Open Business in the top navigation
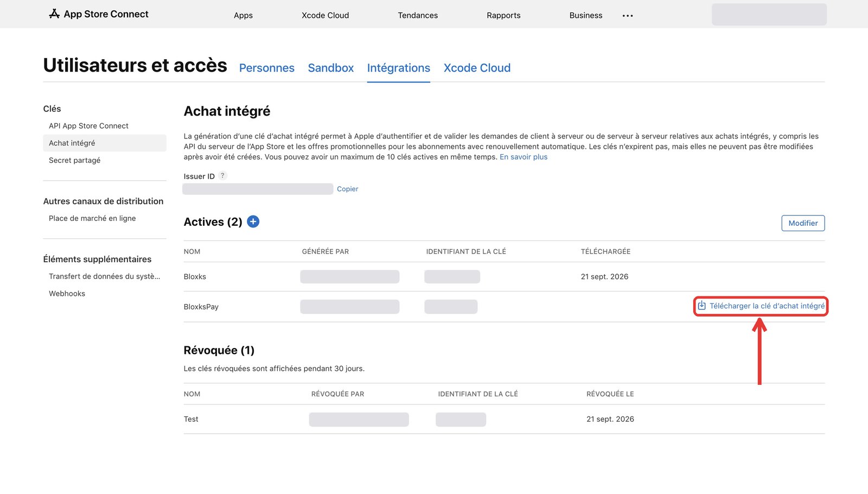Screen dimensions: 868x494 pyautogui.click(x=586, y=15)
